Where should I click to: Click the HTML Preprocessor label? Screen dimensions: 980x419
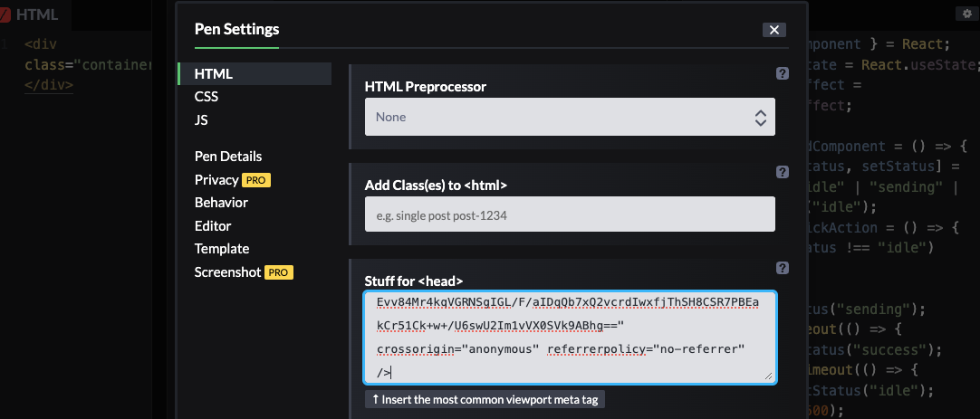[426, 87]
